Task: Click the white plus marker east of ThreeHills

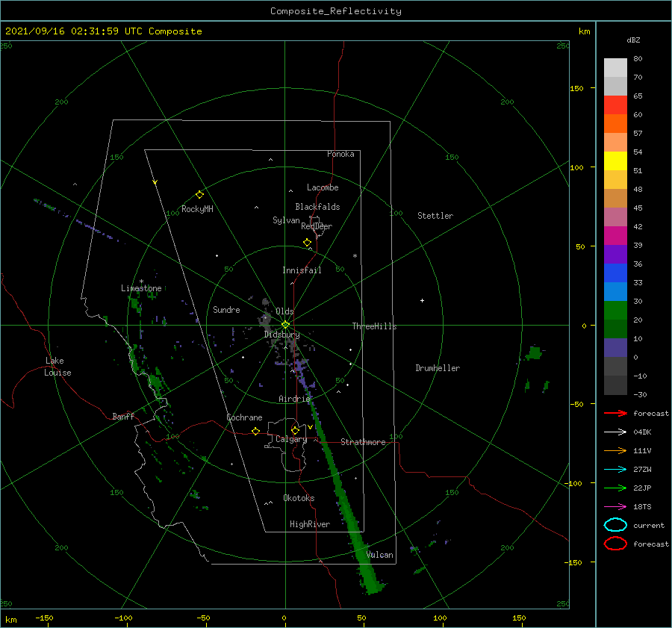Action: point(422,300)
